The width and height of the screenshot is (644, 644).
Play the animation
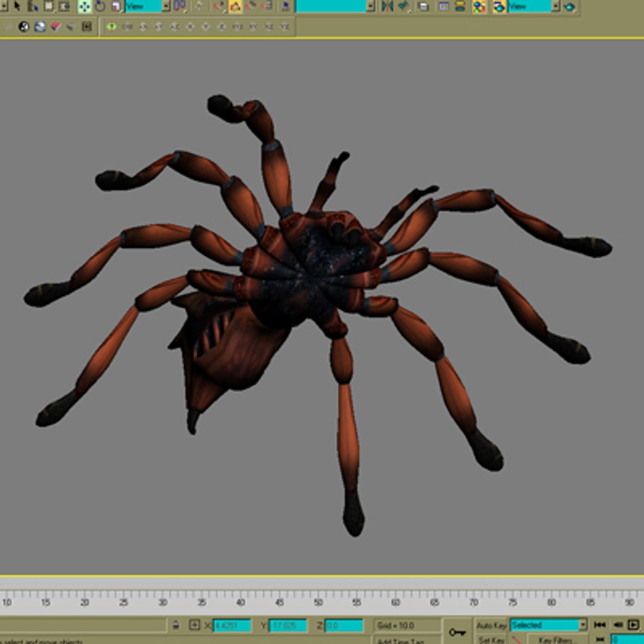634,625
